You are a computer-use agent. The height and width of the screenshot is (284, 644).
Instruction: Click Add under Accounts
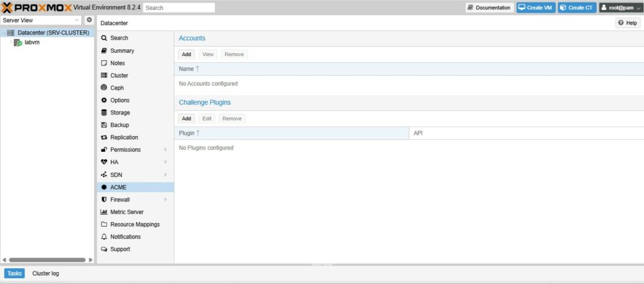tap(186, 55)
